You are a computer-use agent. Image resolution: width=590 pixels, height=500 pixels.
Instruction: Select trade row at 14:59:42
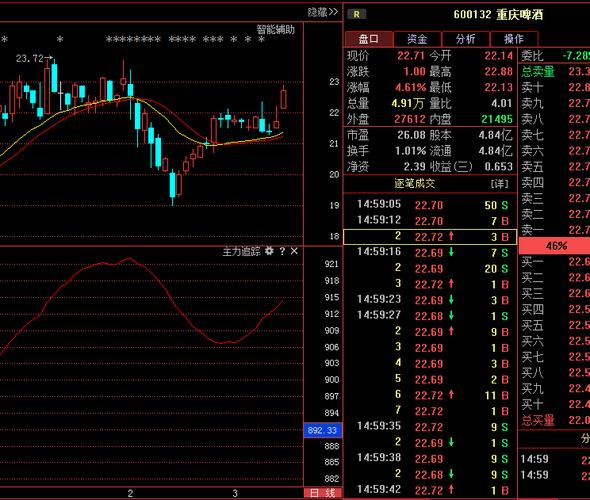click(430, 490)
